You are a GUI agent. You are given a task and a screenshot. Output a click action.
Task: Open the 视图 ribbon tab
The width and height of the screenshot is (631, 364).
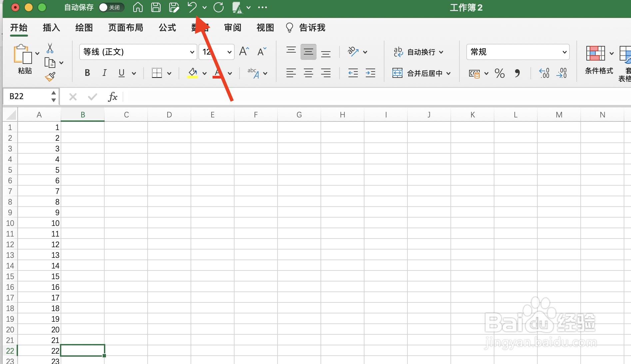coord(265,28)
